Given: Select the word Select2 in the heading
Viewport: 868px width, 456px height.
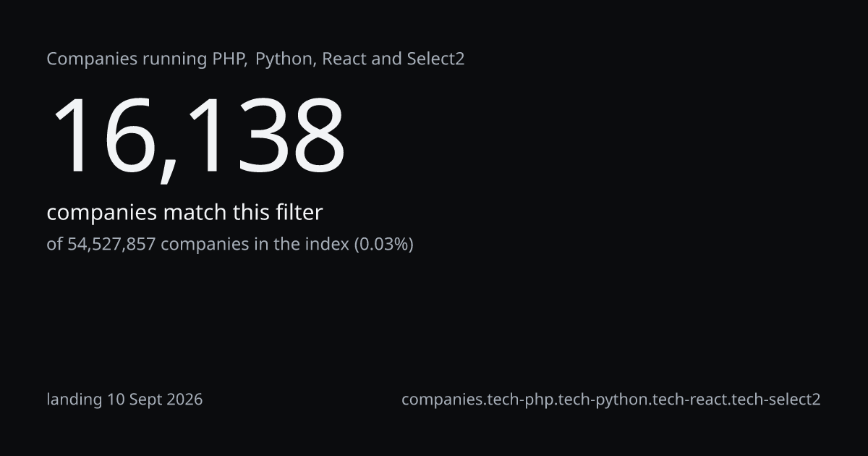Looking at the screenshot, I should point(434,59).
